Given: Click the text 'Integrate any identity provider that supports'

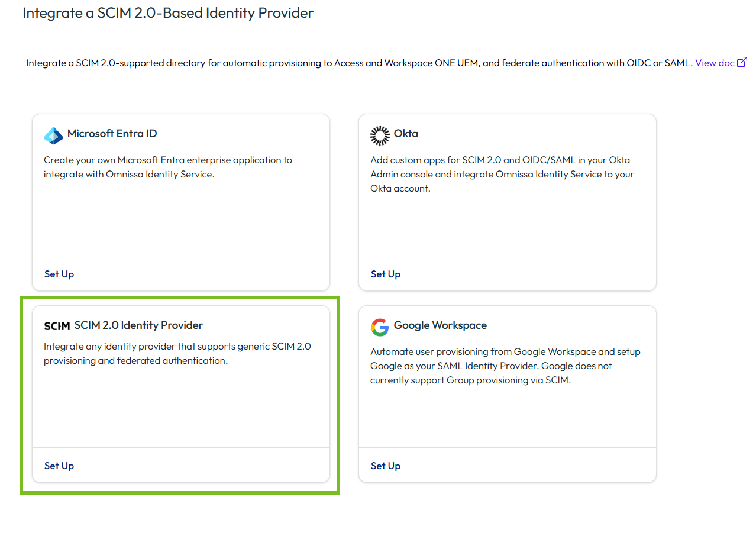Looking at the screenshot, I should (x=139, y=347).
